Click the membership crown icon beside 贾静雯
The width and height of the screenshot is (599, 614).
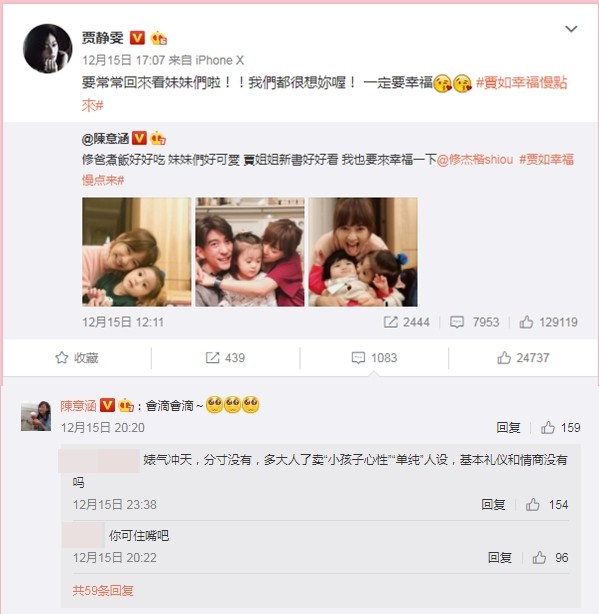pyautogui.click(x=159, y=38)
